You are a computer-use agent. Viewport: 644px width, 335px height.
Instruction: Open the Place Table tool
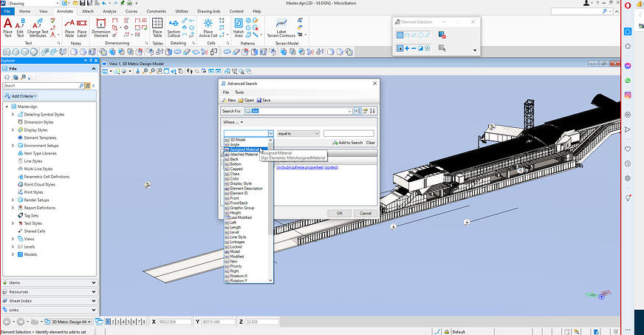pyautogui.click(x=157, y=27)
